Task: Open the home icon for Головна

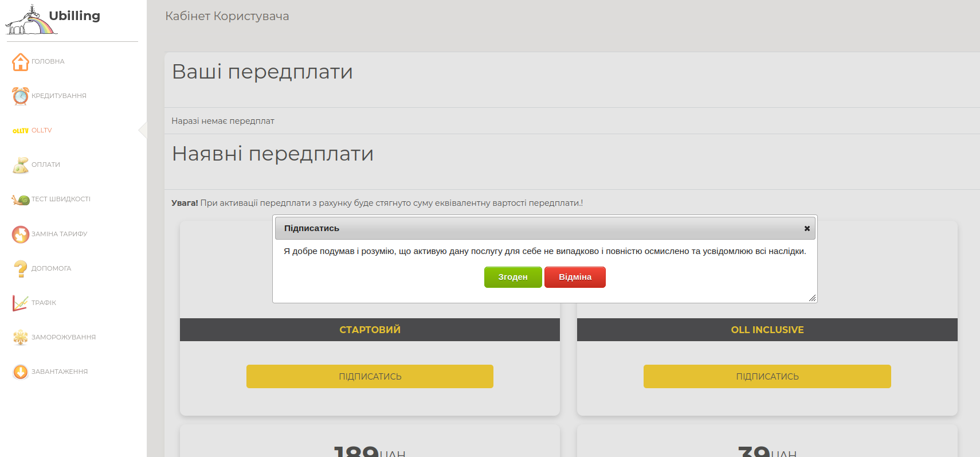Action: click(21, 62)
